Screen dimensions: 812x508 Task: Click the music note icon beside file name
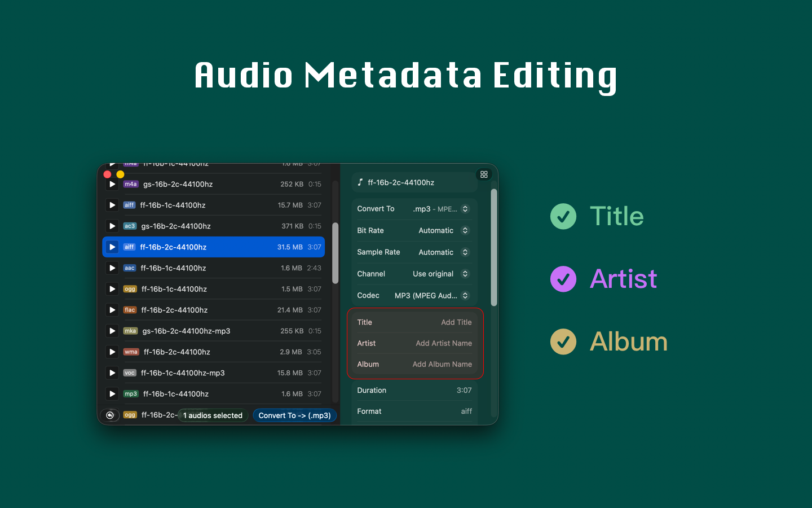pyautogui.click(x=360, y=182)
